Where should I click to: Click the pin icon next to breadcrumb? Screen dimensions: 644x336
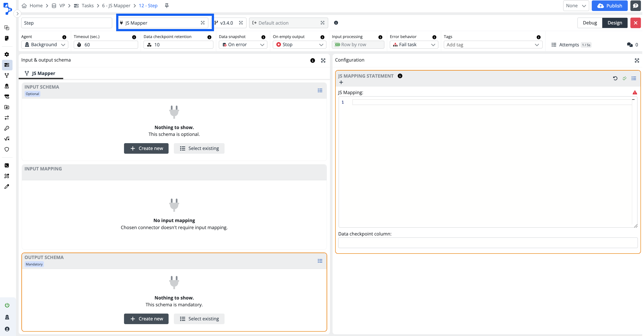(167, 5)
